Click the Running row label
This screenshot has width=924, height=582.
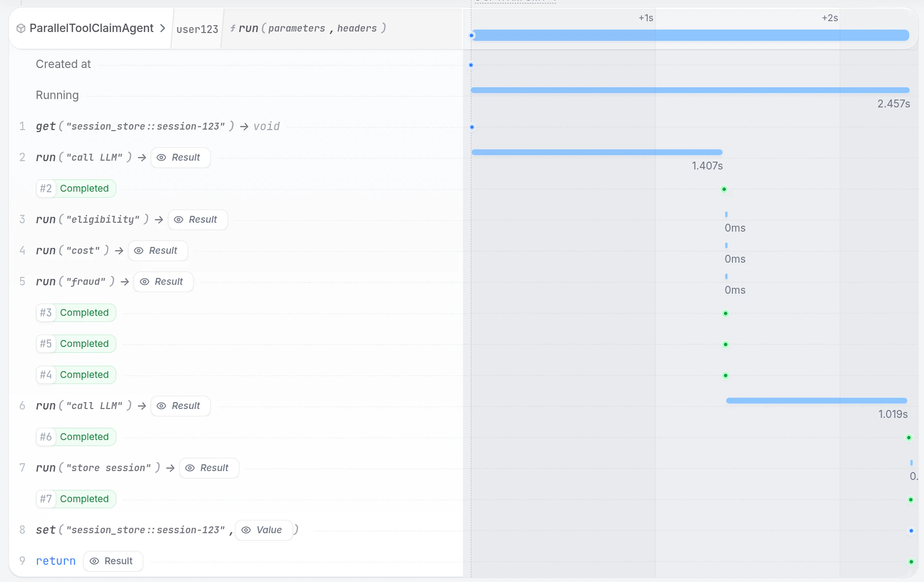(x=57, y=96)
